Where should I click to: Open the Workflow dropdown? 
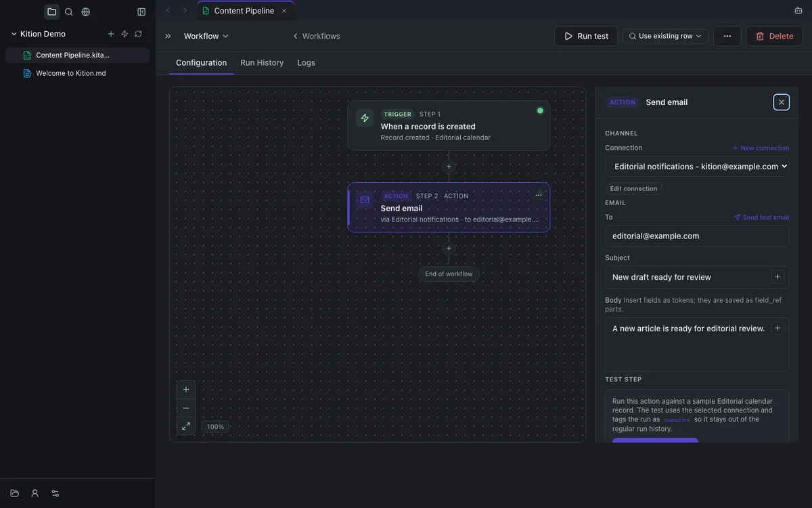206,36
